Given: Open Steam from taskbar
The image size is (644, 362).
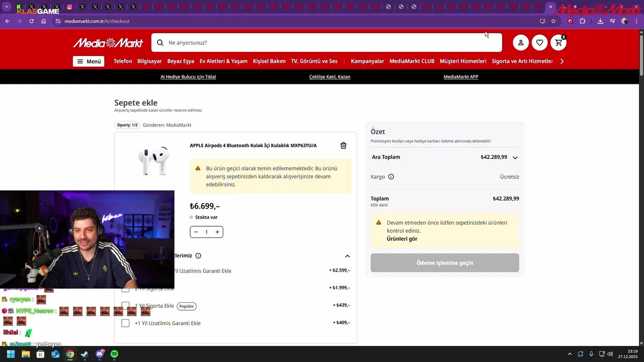Looking at the screenshot, I should point(85,354).
